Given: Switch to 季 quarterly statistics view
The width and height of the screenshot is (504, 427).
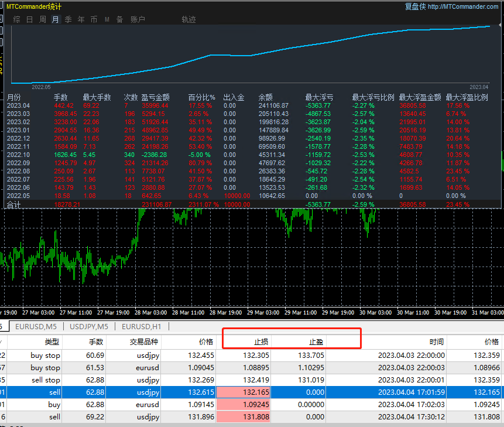Looking at the screenshot, I should coord(68,19).
